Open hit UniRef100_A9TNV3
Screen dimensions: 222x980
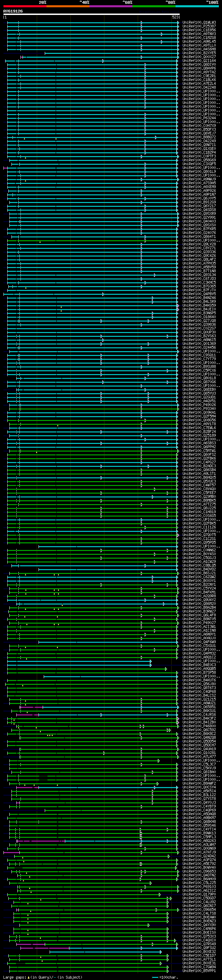(199, 34)
